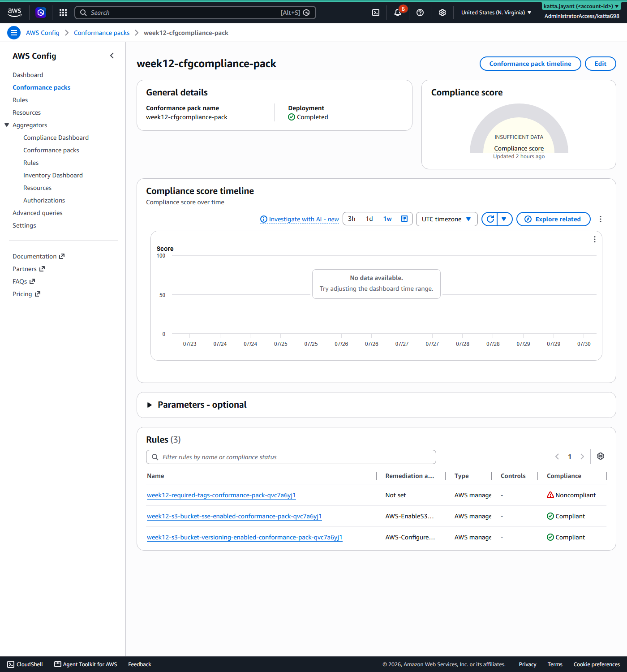Open the AWS home logo
Screen dimensions: 627x672
(x=14, y=13)
